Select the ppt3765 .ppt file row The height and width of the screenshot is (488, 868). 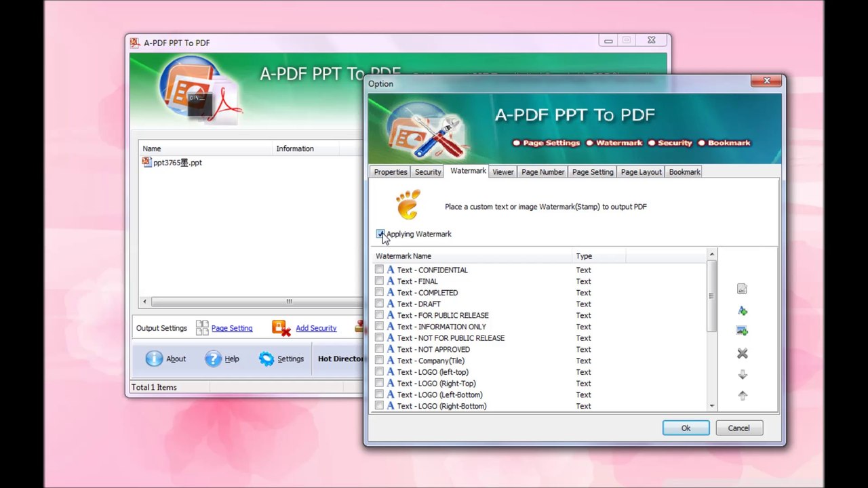pos(252,163)
